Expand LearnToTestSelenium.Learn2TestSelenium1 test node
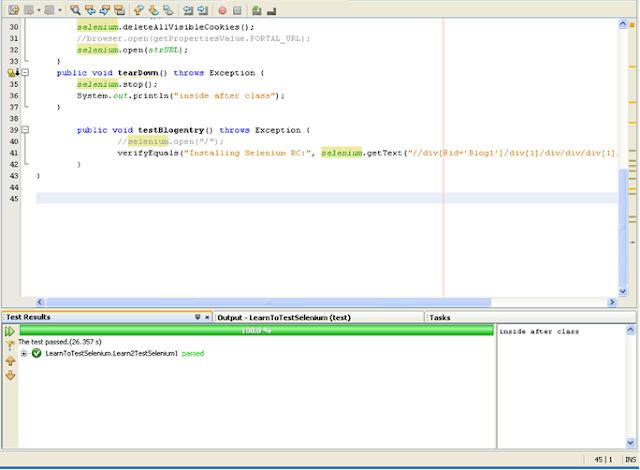The width and height of the screenshot is (640, 470). [23, 353]
